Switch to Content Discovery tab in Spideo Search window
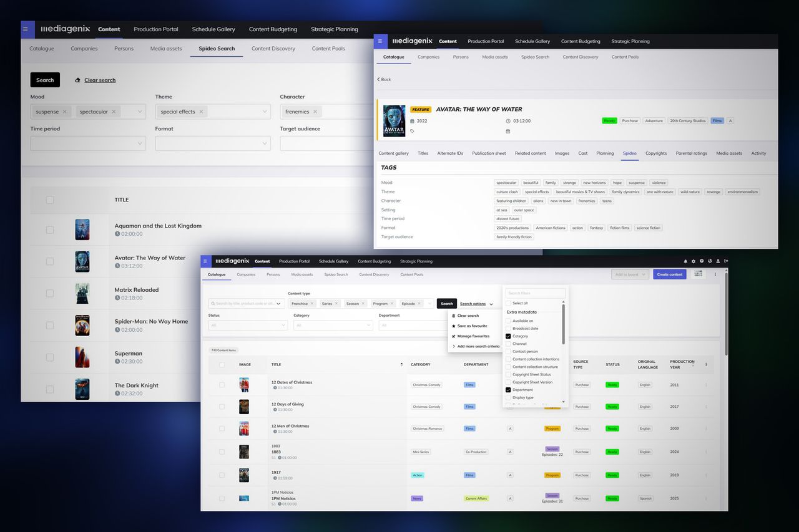The width and height of the screenshot is (799, 532). point(273,49)
